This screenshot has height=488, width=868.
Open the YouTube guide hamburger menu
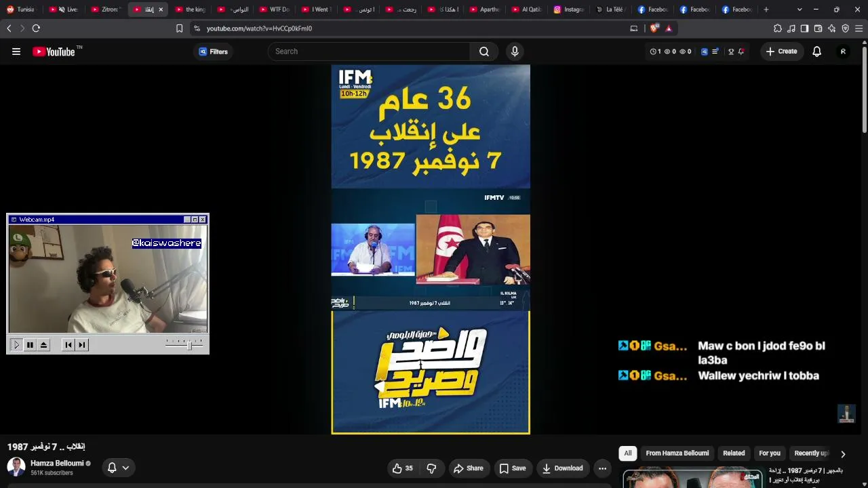[16, 52]
